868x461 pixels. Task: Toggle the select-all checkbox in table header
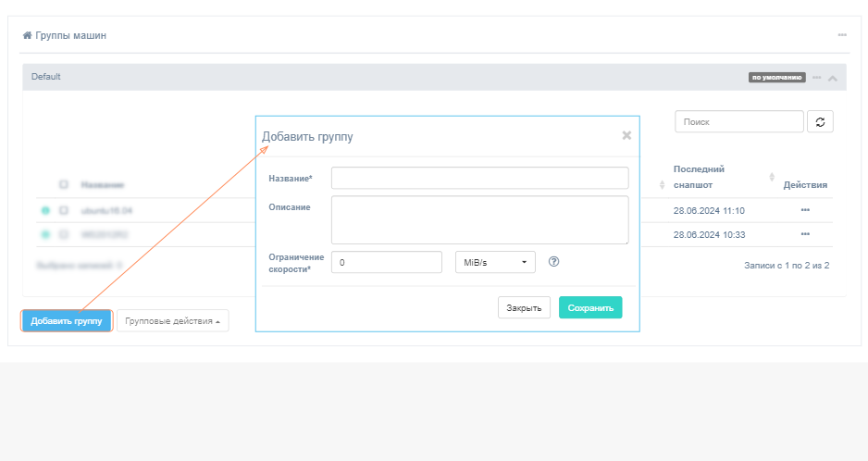tap(64, 184)
